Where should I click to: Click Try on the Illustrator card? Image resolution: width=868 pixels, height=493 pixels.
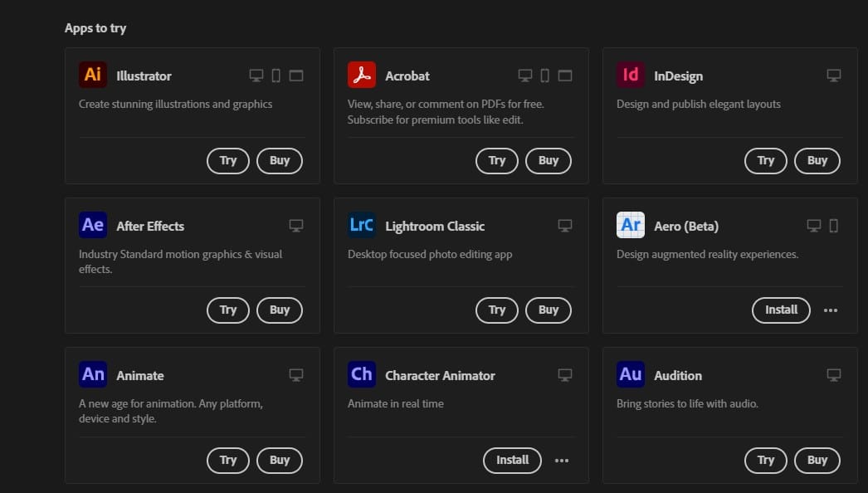pyautogui.click(x=227, y=161)
